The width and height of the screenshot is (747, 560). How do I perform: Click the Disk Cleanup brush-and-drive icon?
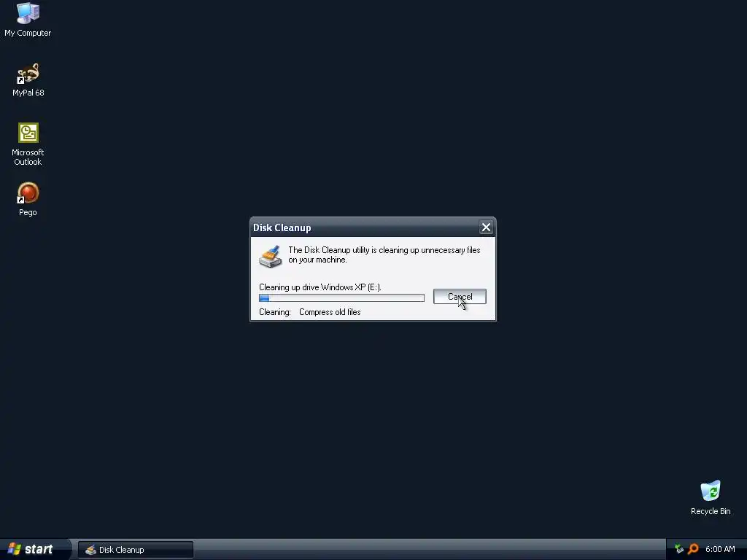(271, 256)
